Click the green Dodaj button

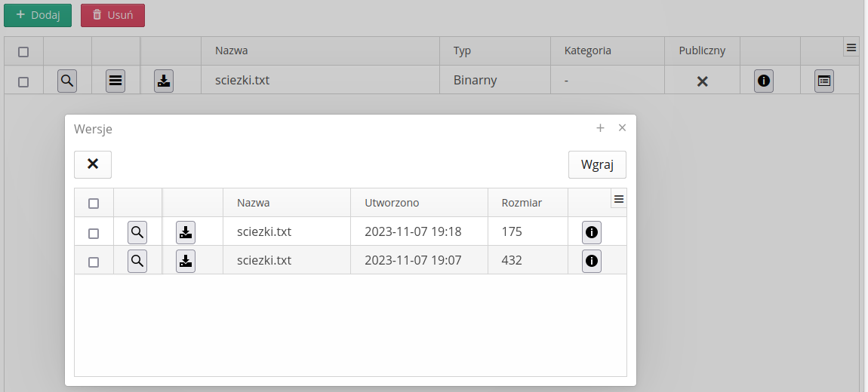(x=38, y=15)
